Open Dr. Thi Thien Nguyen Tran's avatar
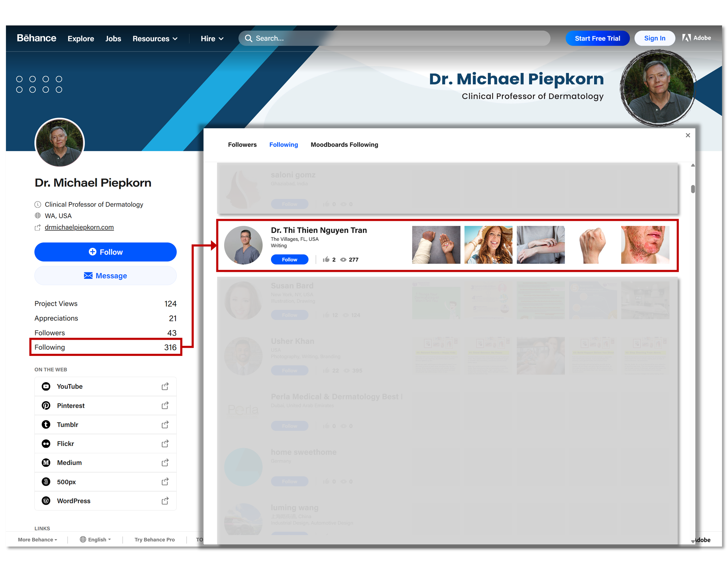 243,245
